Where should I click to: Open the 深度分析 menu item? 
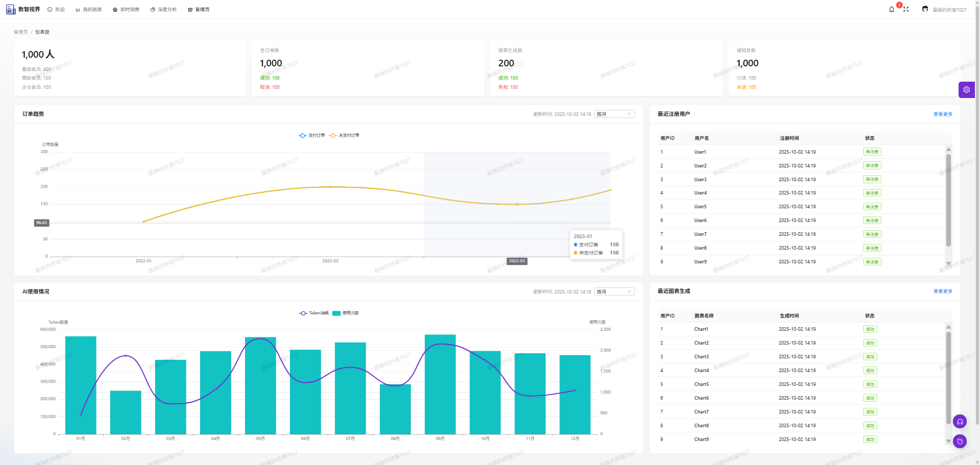point(163,10)
